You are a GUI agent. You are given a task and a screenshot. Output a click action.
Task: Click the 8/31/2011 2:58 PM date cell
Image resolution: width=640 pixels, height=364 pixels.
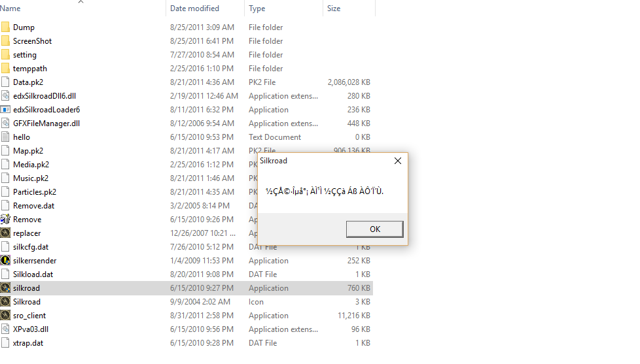[x=202, y=316]
